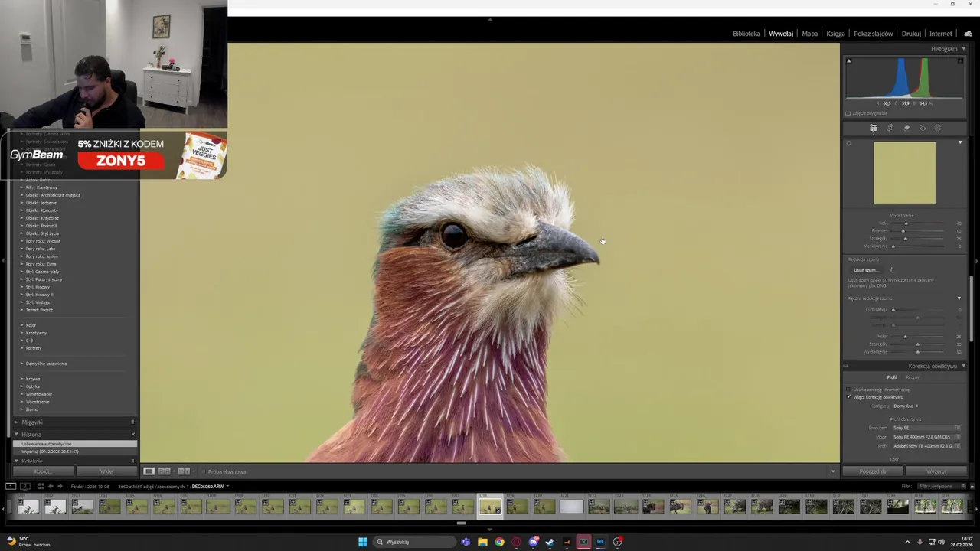980x551 pixels.
Task: Expand Migawki panel
Action: [16, 422]
